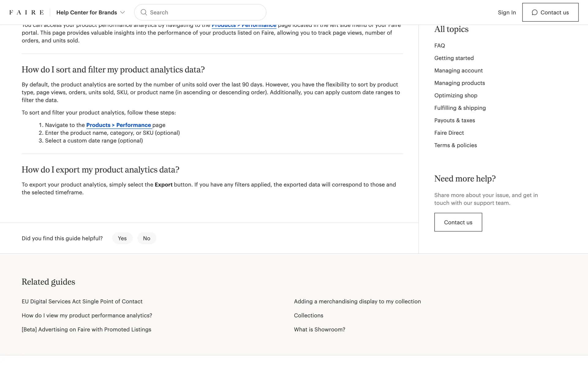Click the chat bubble icon in Contact us
This screenshot has width=588, height=368.
[x=534, y=12]
